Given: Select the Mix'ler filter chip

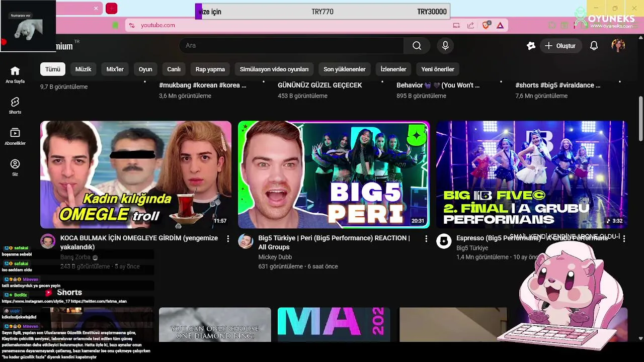Looking at the screenshot, I should (x=115, y=69).
